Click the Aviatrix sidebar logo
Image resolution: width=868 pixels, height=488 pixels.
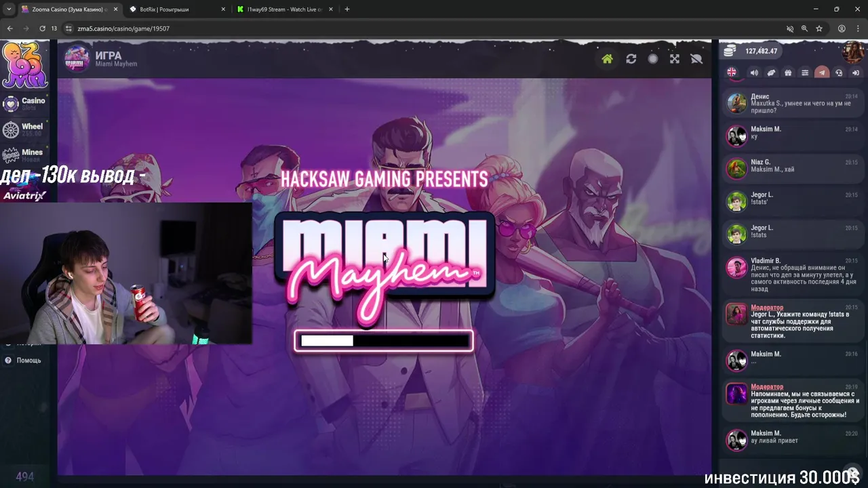point(24,195)
